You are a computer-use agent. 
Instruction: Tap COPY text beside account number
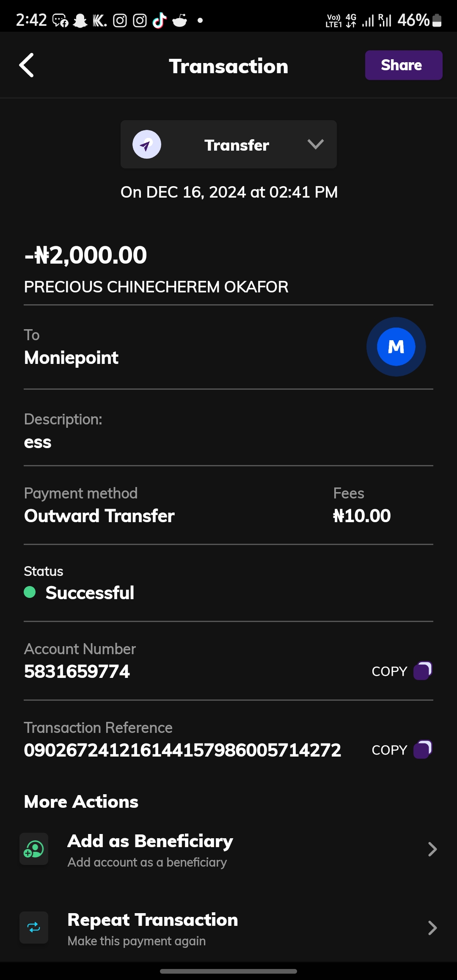389,672
